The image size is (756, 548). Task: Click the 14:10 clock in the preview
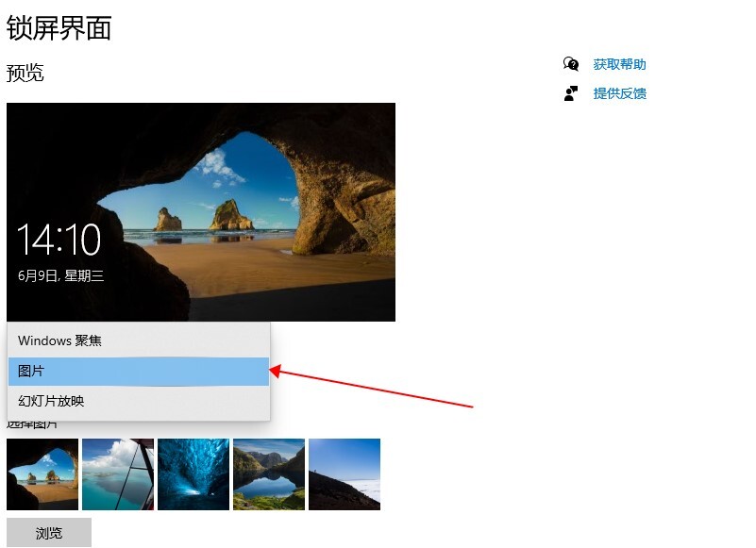tap(59, 240)
